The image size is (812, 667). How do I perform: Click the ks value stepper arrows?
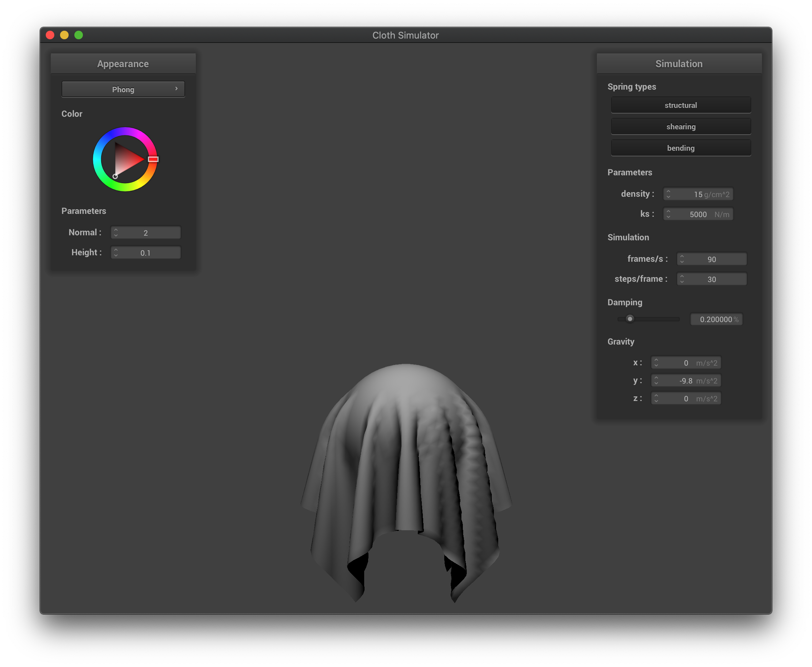668,214
